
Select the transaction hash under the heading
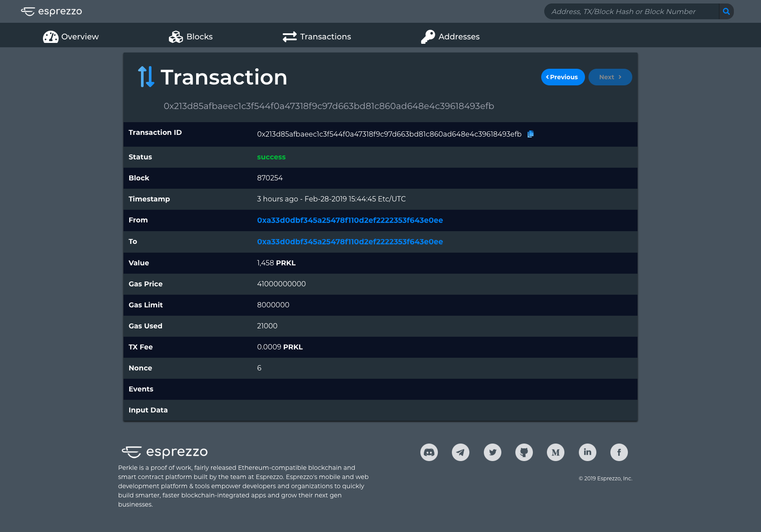(x=329, y=106)
